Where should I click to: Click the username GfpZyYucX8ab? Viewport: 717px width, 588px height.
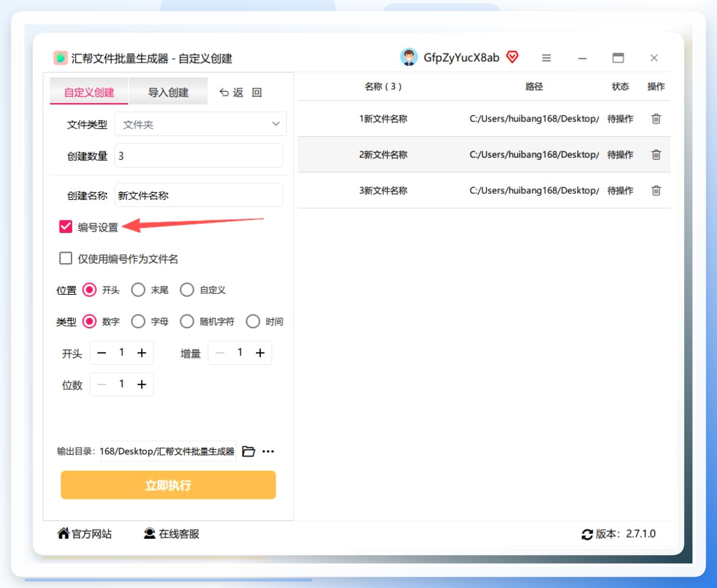[x=462, y=58]
